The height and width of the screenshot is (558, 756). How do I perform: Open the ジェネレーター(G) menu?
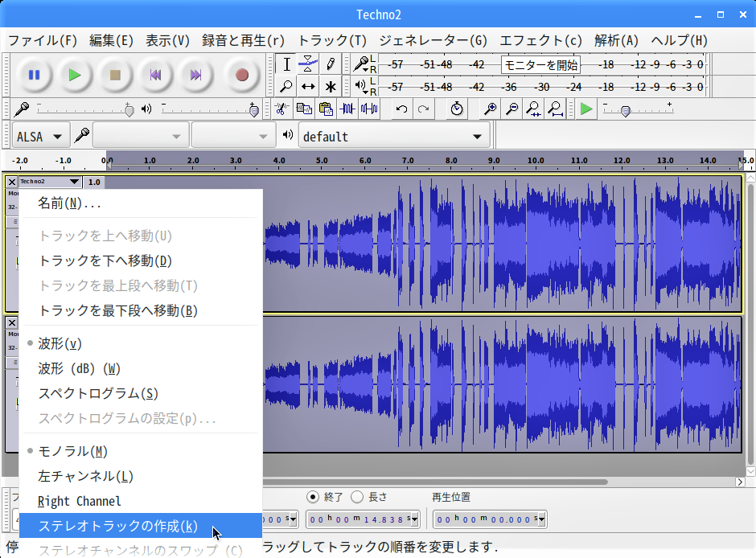(x=433, y=40)
